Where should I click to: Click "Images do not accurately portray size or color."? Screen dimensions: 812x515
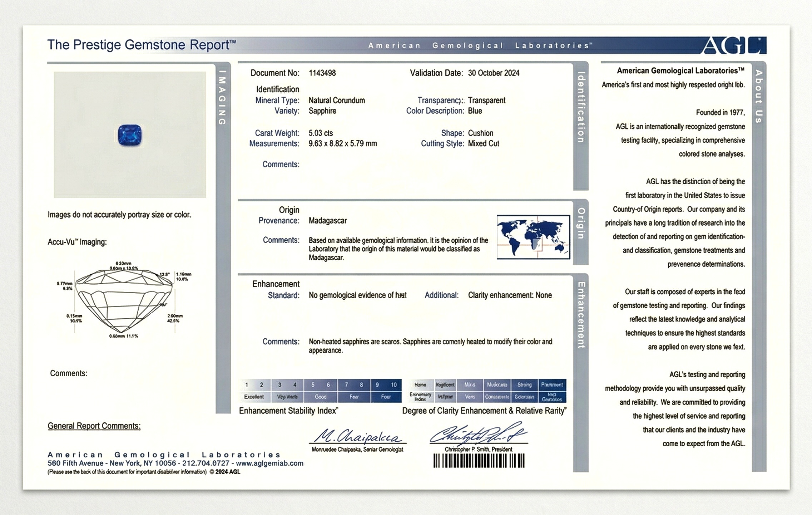tap(119, 215)
